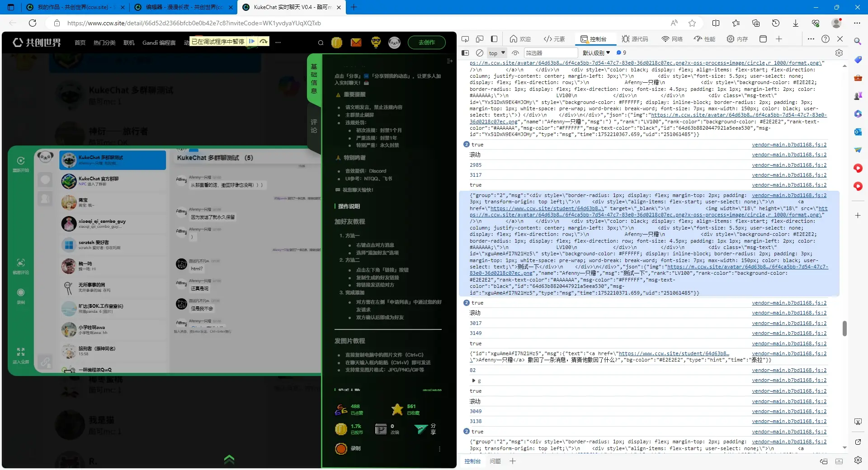Open the site search icon

(x=321, y=43)
